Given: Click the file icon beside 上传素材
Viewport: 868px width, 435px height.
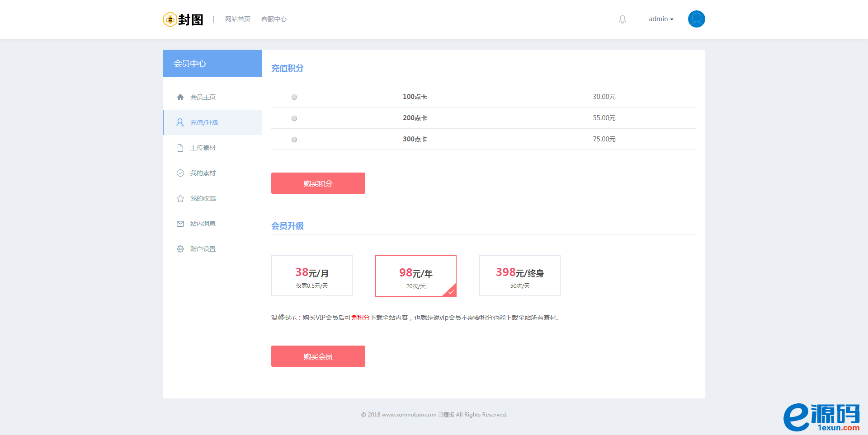Looking at the screenshot, I should point(180,148).
